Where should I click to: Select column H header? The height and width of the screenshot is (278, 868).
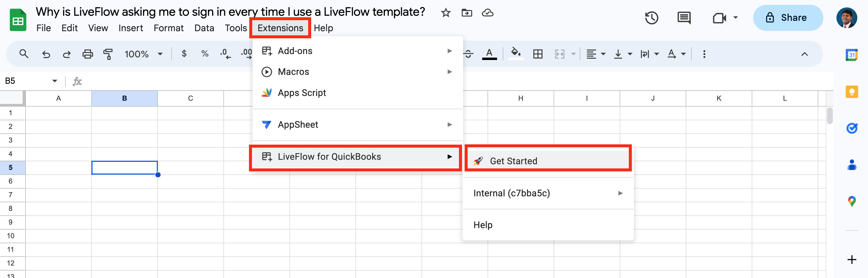pyautogui.click(x=521, y=98)
